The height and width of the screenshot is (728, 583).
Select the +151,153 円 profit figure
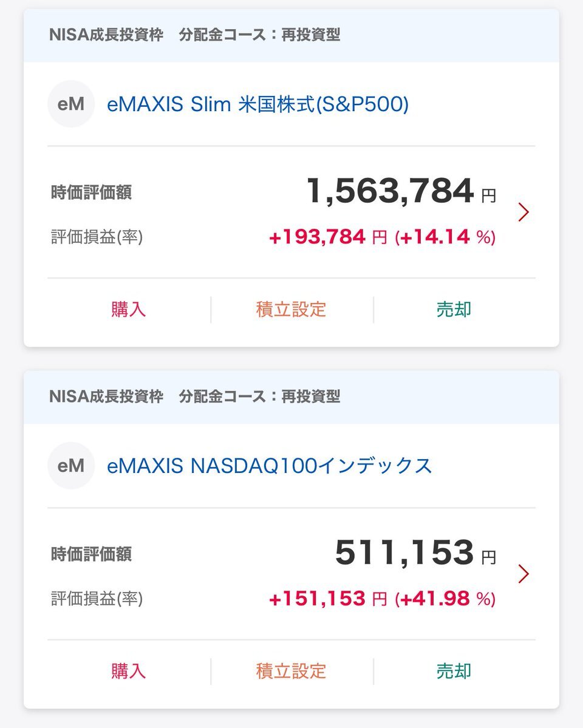point(327,599)
